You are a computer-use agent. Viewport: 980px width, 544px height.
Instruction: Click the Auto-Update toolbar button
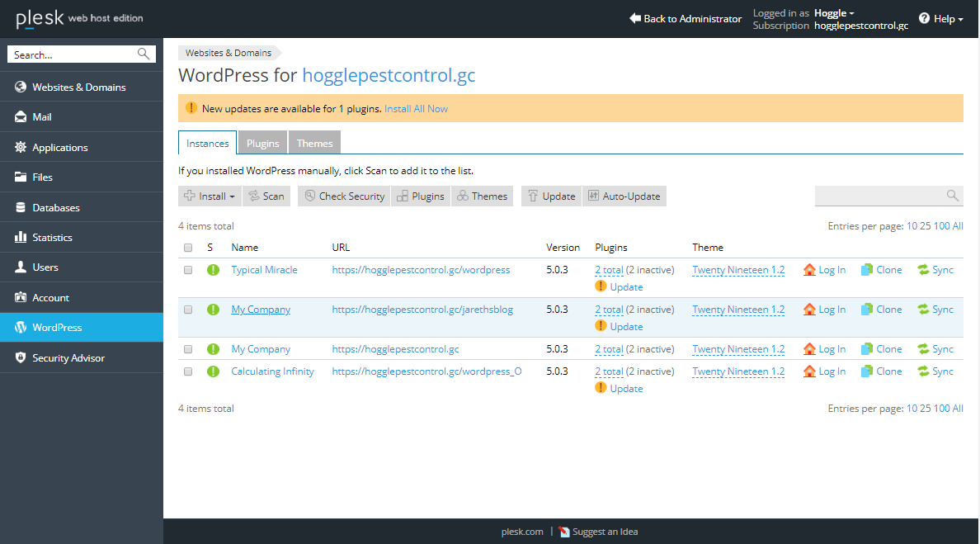[624, 196]
